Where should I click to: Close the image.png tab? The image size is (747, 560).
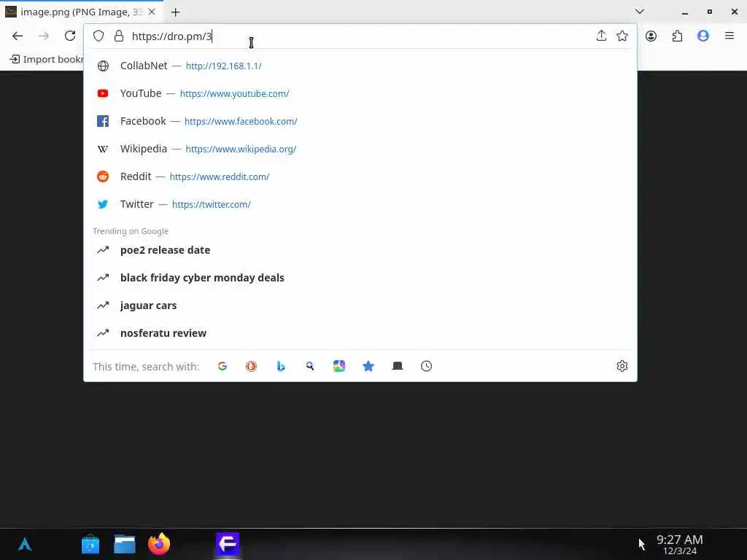[x=152, y=12]
